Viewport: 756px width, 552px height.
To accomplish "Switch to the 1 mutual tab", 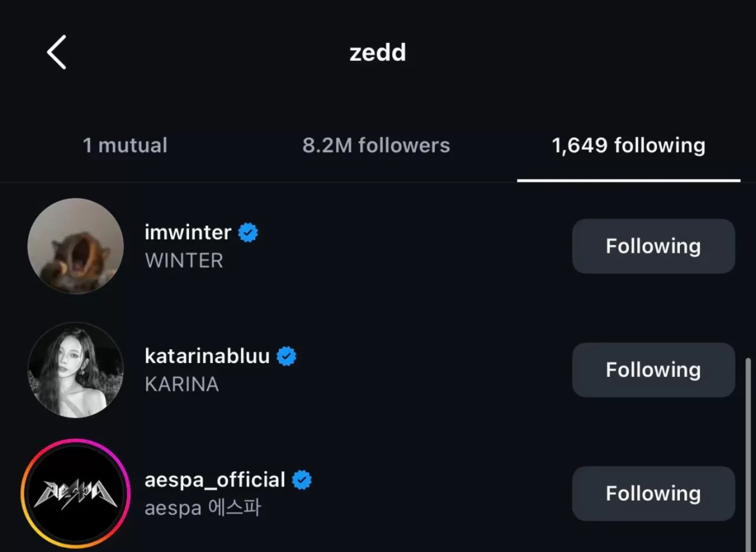I will click(x=125, y=146).
